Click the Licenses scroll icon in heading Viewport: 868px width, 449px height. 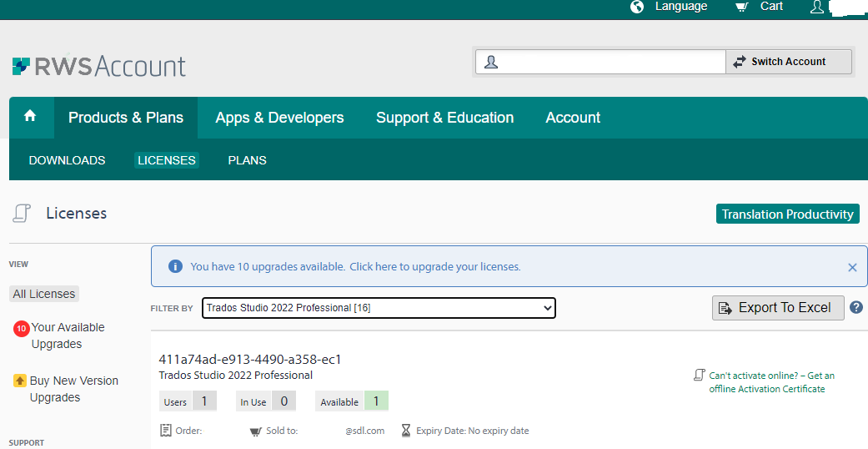(22, 214)
